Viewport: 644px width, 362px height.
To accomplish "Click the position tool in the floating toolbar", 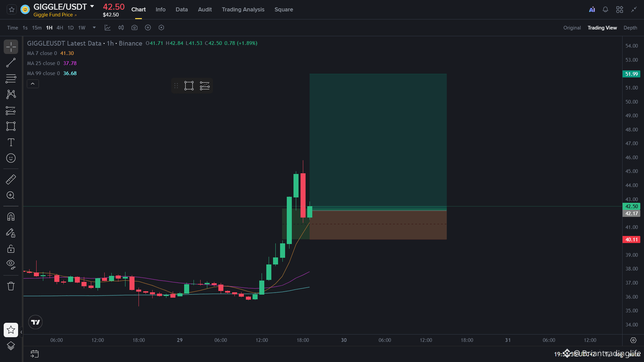I will pos(205,86).
